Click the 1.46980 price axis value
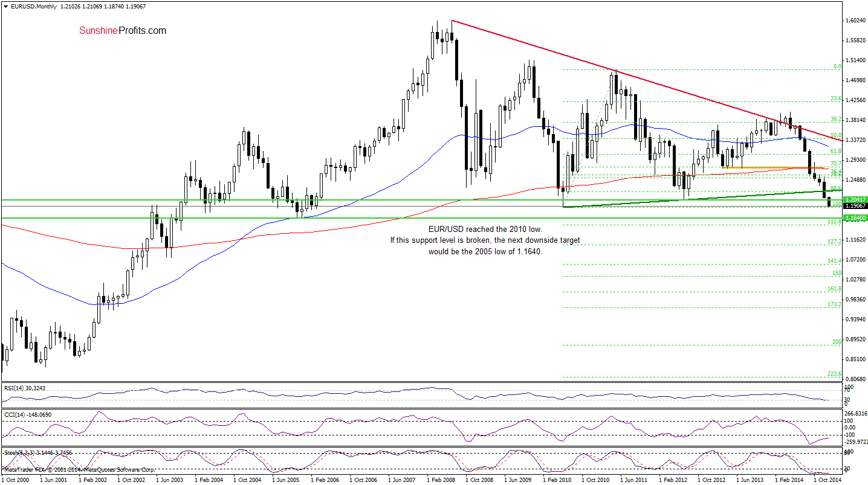868x485 pixels. (855, 80)
